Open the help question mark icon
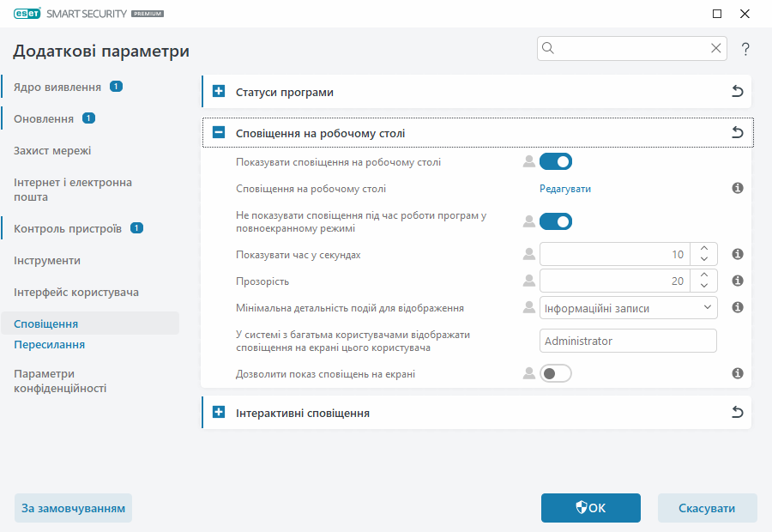 pos(745,49)
